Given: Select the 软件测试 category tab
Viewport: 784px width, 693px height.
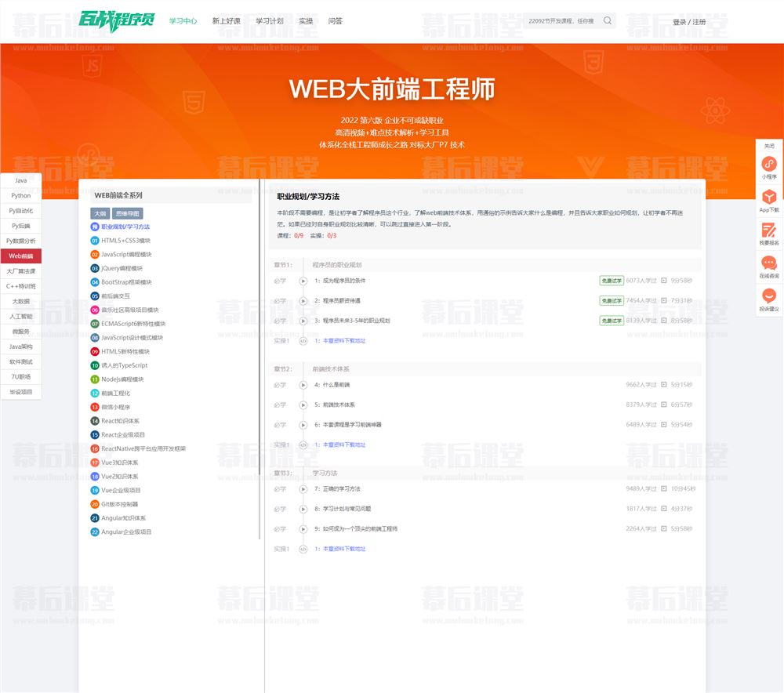Looking at the screenshot, I should 21,361.
